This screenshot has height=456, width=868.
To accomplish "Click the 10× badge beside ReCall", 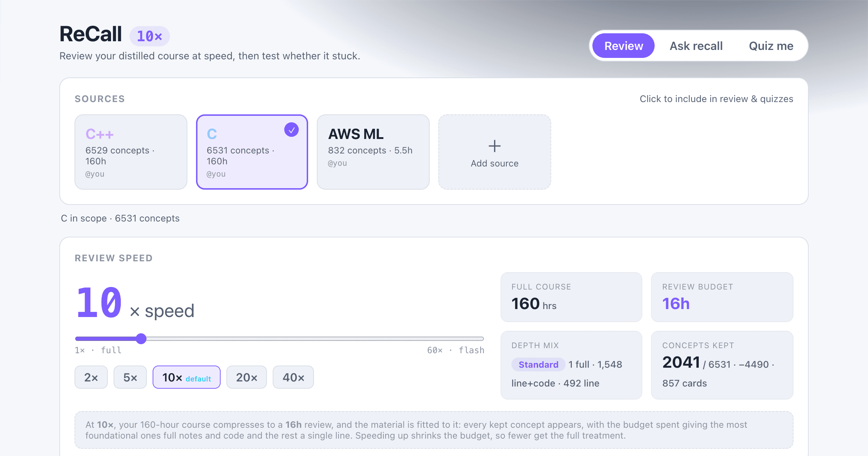I will point(149,36).
